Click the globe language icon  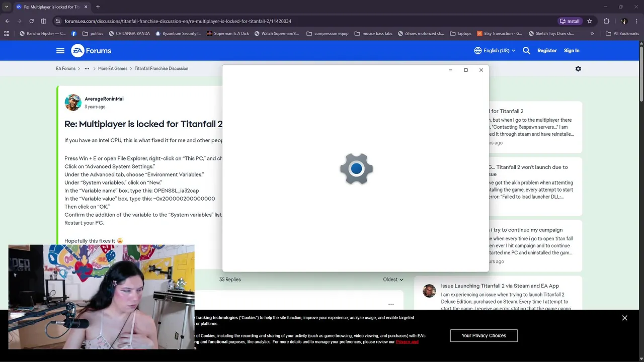click(478, 51)
